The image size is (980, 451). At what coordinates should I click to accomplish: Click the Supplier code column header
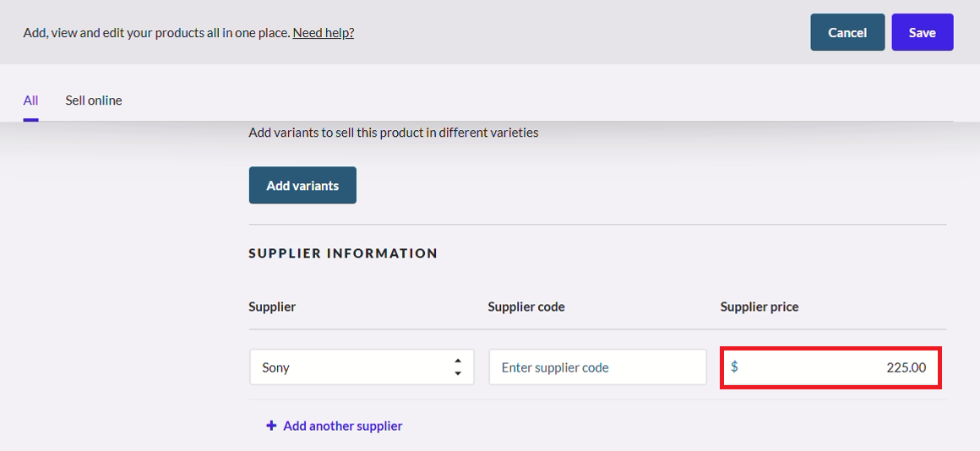(x=526, y=307)
